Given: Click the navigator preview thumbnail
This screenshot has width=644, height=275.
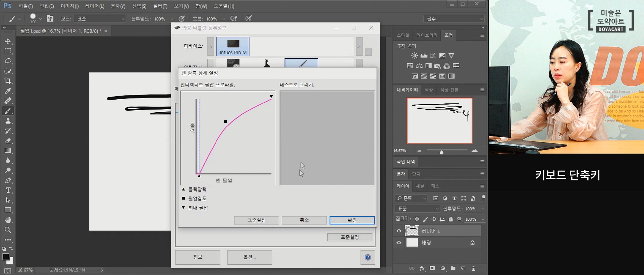Looking at the screenshot, I should pyautogui.click(x=439, y=121).
